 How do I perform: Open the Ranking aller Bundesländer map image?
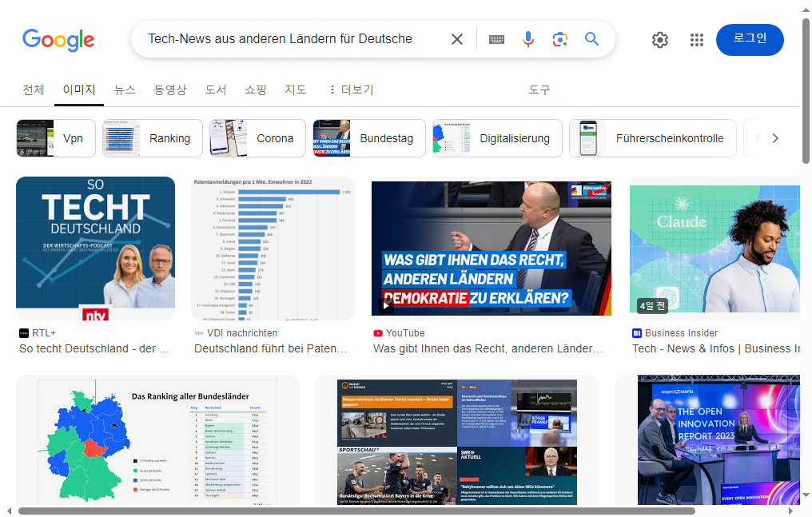157,440
